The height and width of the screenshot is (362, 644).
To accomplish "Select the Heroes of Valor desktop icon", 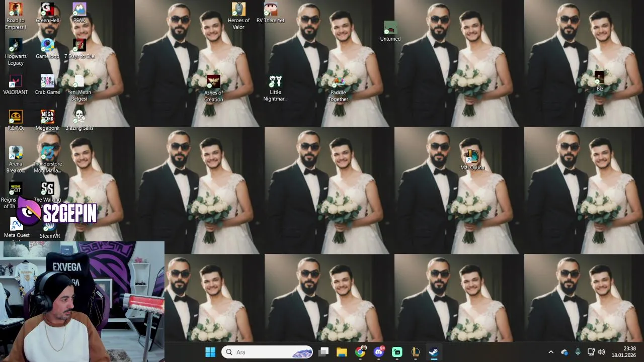I will click(x=238, y=16).
